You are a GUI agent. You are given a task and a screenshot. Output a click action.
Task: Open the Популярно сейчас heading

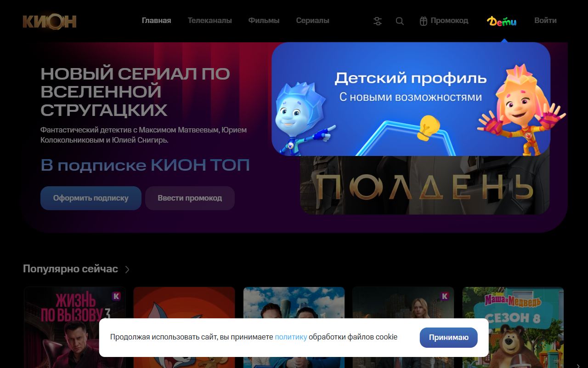point(70,269)
